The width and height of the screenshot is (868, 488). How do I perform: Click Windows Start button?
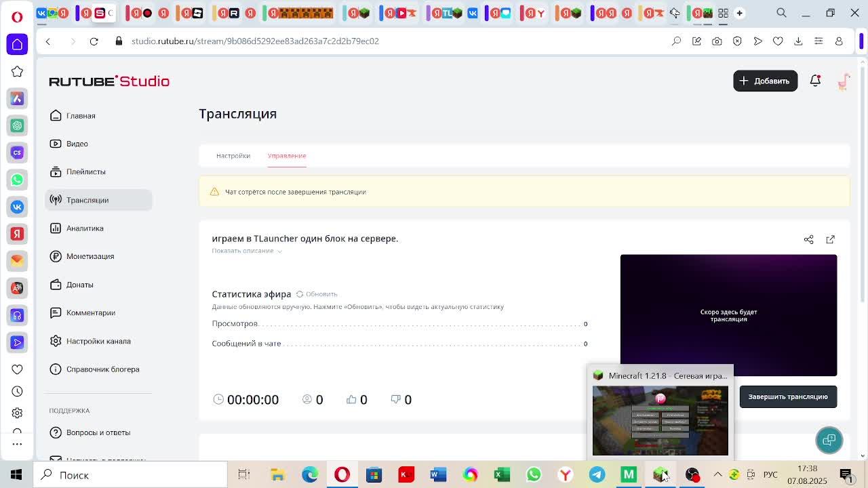coord(16,475)
